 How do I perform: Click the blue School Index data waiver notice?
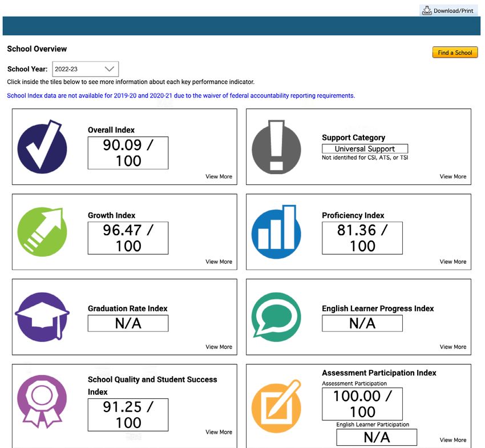181,96
